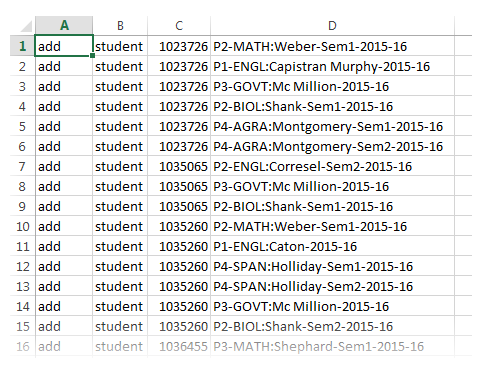Click 1023726 in row 4
482x368 pixels.
pyautogui.click(x=179, y=106)
